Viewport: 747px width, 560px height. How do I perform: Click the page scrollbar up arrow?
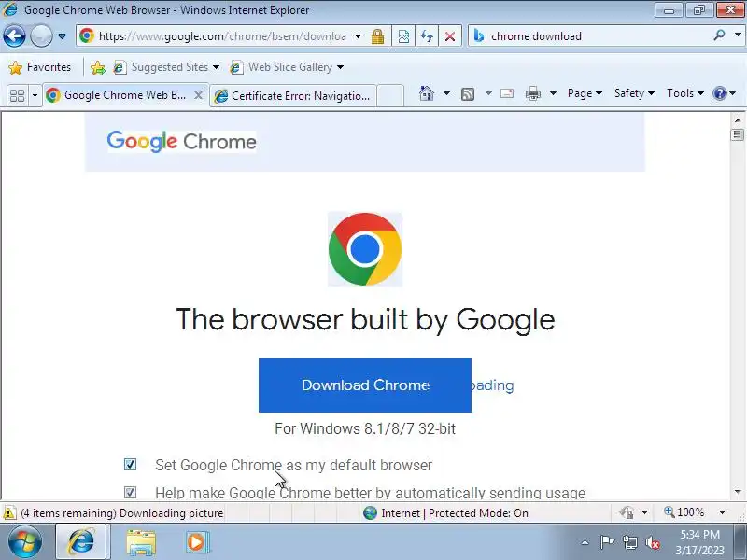[x=738, y=120]
